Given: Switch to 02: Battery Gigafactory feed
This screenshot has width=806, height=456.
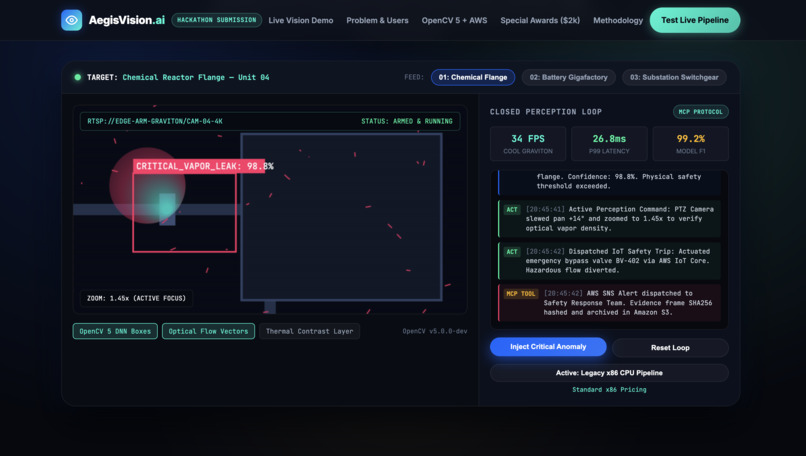Looking at the screenshot, I should pos(569,77).
